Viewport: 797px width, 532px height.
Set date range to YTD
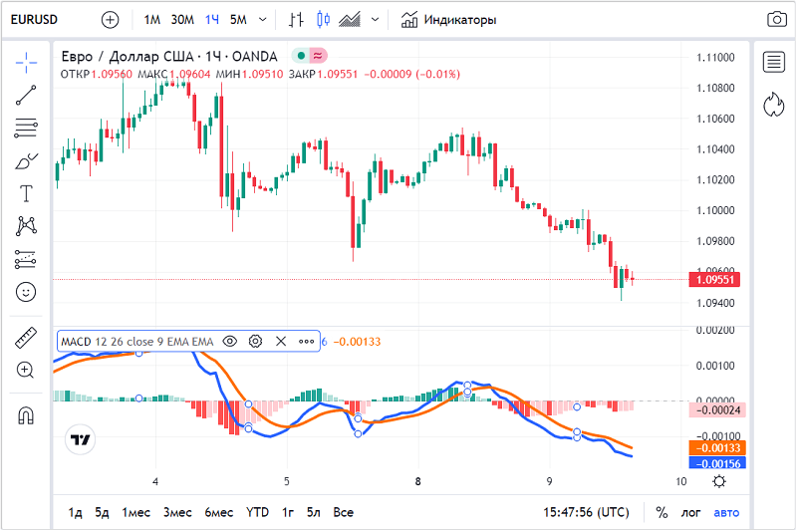[258, 512]
